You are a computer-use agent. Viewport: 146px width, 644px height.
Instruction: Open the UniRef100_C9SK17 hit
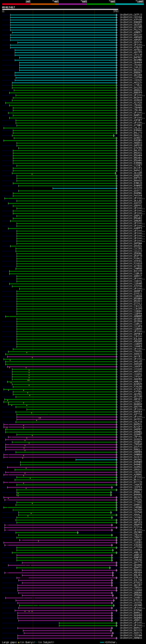tap(131, 402)
